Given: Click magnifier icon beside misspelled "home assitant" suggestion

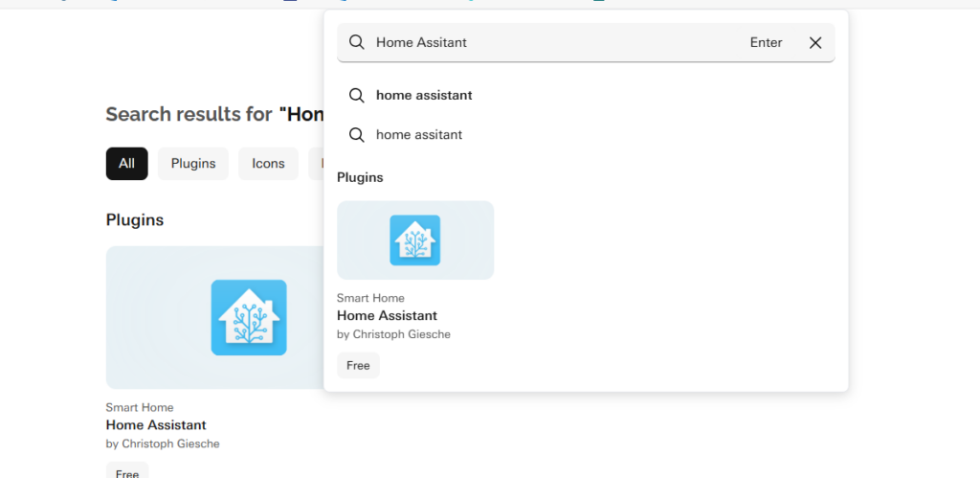Looking at the screenshot, I should [x=356, y=135].
